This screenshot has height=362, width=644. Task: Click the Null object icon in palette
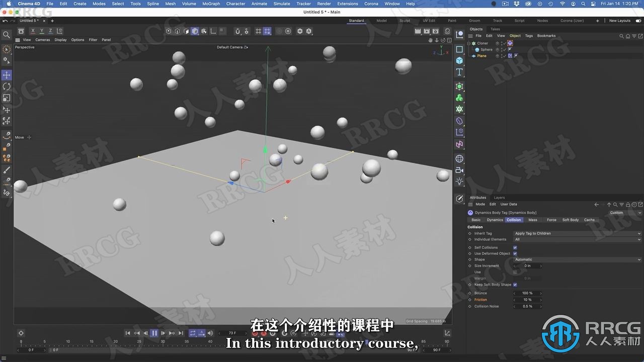[x=459, y=34]
